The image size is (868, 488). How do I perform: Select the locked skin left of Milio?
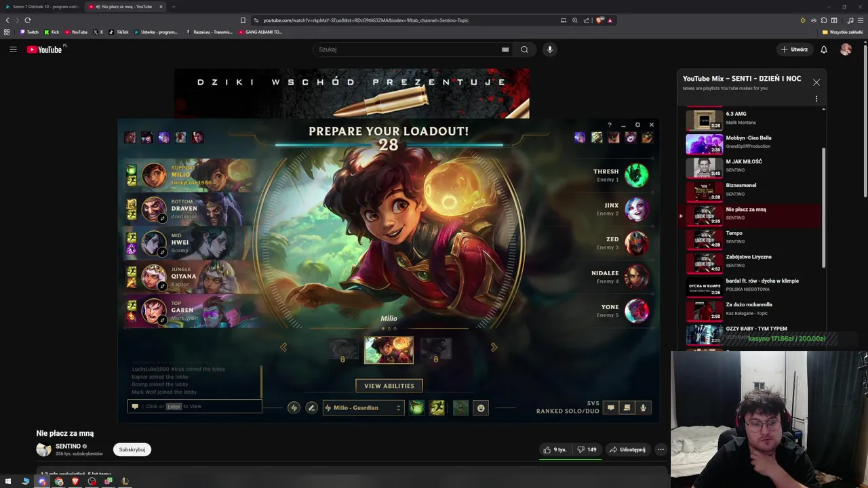(x=342, y=350)
